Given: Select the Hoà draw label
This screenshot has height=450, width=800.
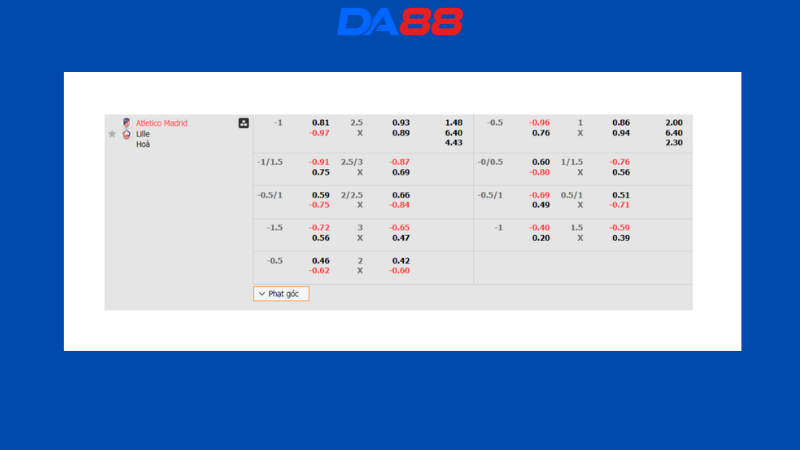Looking at the screenshot, I should [x=143, y=144].
